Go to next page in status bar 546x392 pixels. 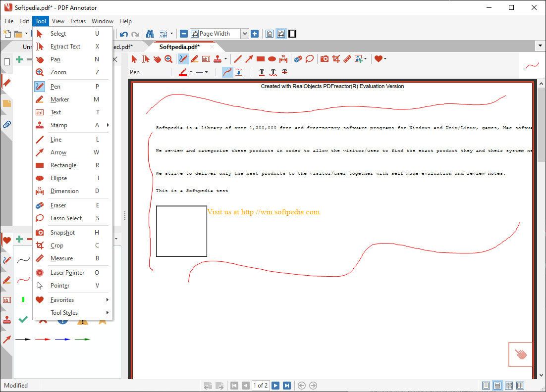[x=275, y=385]
